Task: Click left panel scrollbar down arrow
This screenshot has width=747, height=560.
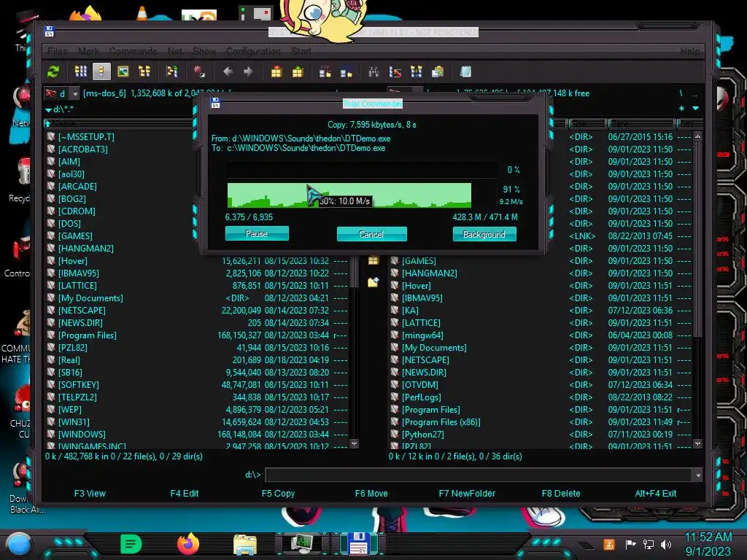Action: (354, 443)
